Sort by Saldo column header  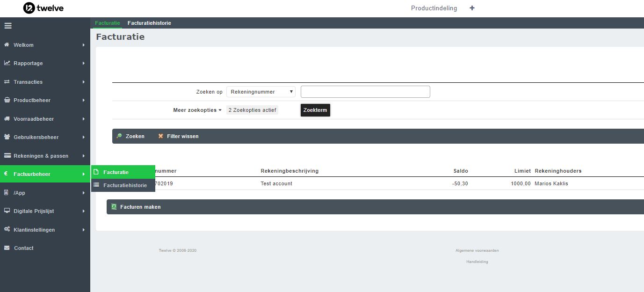(461, 171)
